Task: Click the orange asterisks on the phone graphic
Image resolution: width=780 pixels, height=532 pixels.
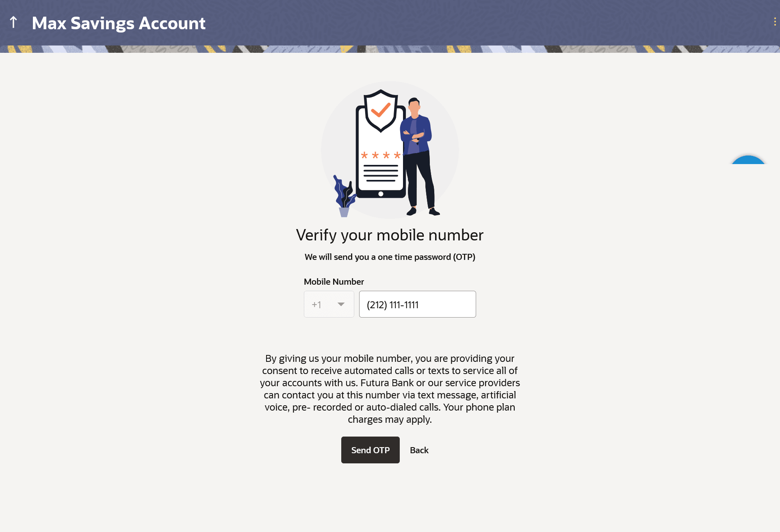Action: [381, 155]
